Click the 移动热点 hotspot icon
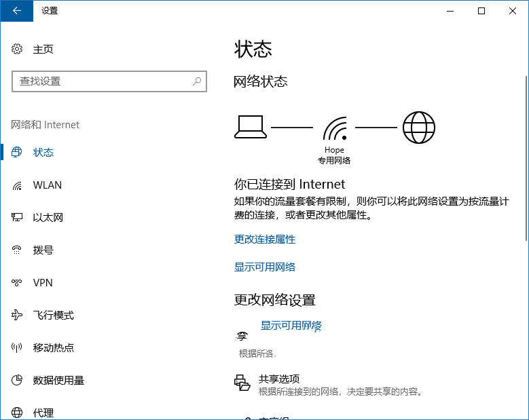The width and height of the screenshot is (529, 420). [x=16, y=347]
